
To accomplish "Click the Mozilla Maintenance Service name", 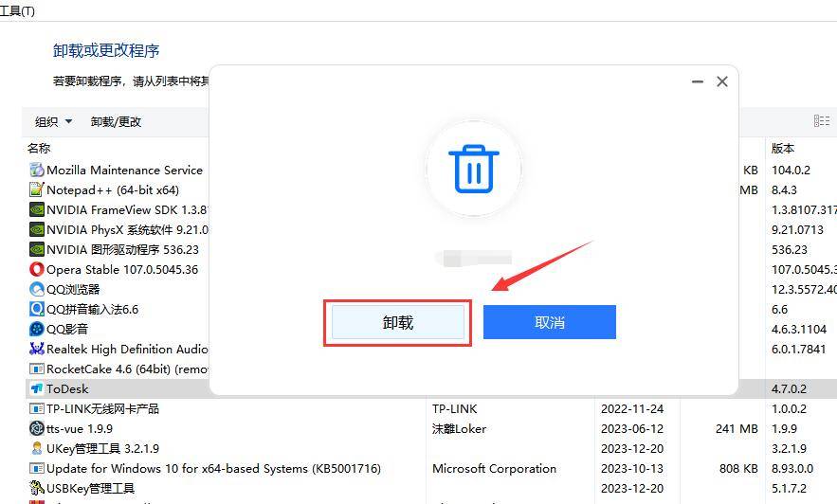I will tap(124, 171).
